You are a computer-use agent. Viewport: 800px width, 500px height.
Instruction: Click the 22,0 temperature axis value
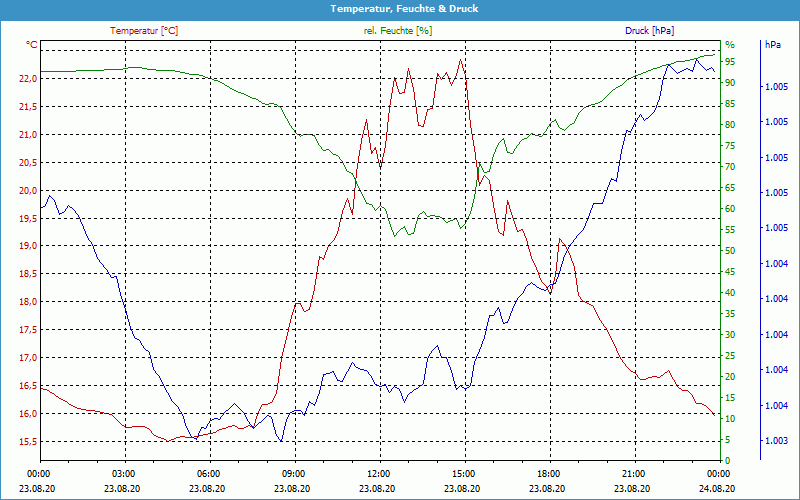pos(26,79)
